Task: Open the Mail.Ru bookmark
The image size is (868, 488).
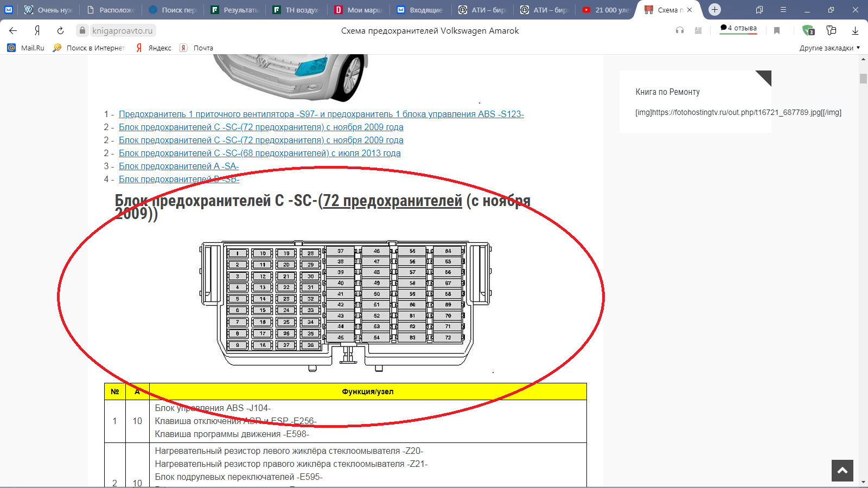Action: coord(26,48)
